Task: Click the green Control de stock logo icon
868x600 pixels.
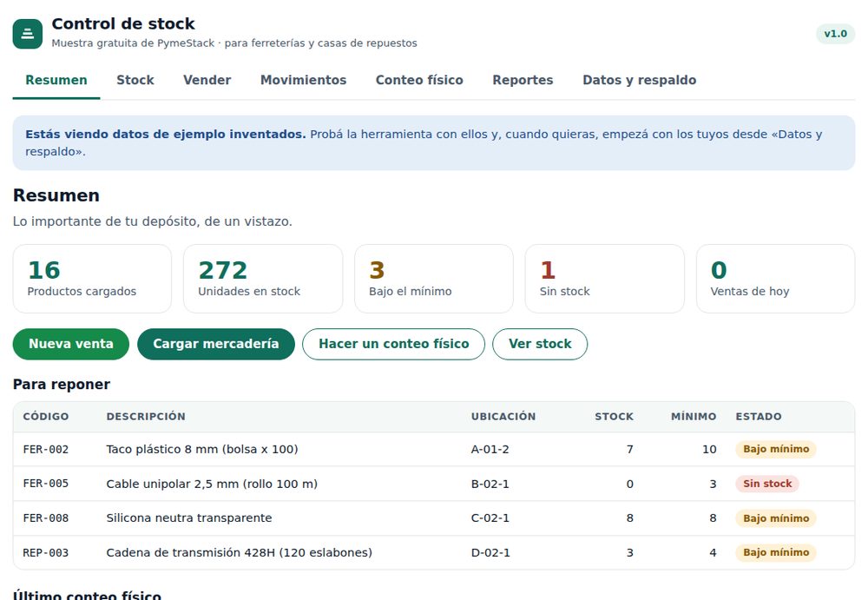Action: pyautogui.click(x=28, y=34)
